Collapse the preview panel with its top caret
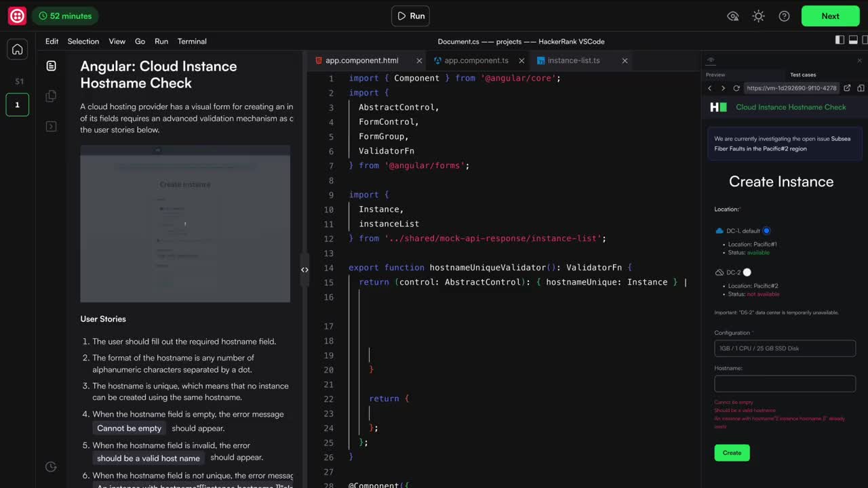 [710, 60]
